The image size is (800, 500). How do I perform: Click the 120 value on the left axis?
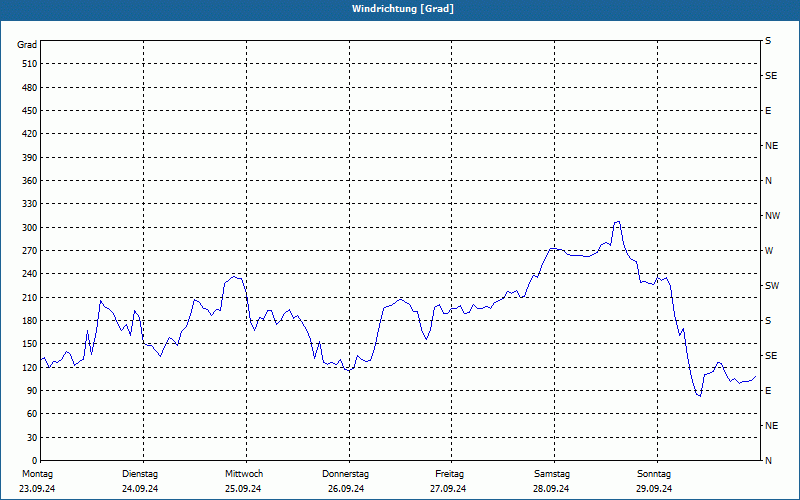coord(30,367)
